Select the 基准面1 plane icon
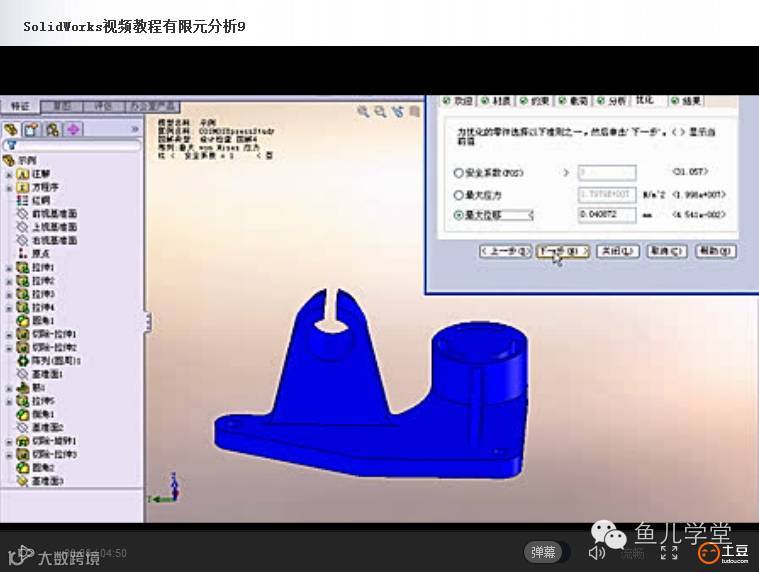The height and width of the screenshot is (573, 759). click(x=23, y=374)
